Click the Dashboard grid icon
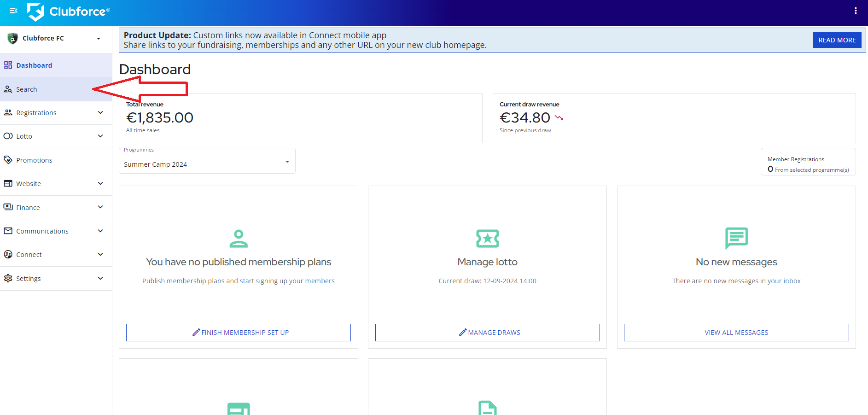Image resolution: width=868 pixels, height=415 pixels. [x=8, y=65]
